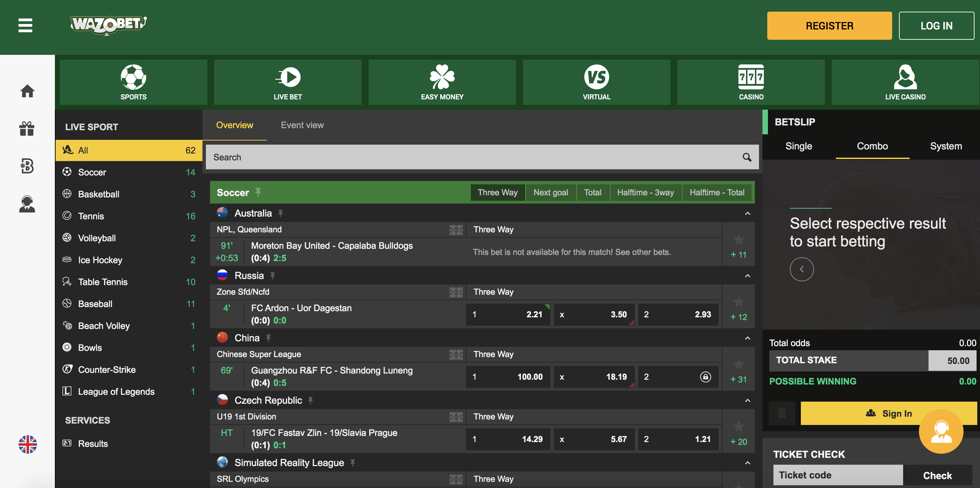This screenshot has height=488, width=980.
Task: Click the Virtual VS icon
Action: [596, 78]
